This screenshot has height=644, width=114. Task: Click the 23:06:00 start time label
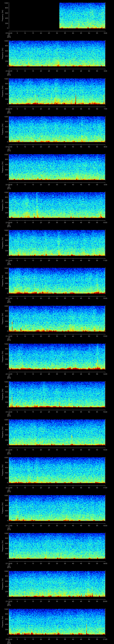[9, 109]
